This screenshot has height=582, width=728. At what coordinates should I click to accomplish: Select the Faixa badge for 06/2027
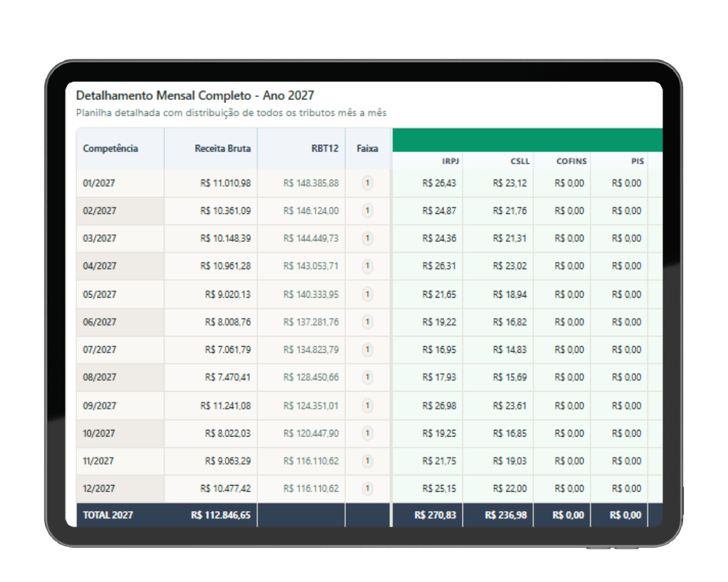pyautogui.click(x=367, y=322)
